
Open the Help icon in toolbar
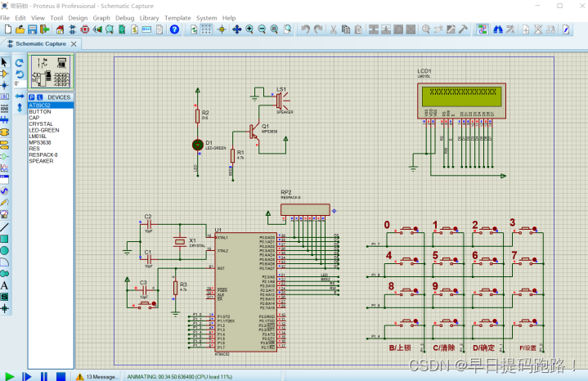pyautogui.click(x=174, y=29)
